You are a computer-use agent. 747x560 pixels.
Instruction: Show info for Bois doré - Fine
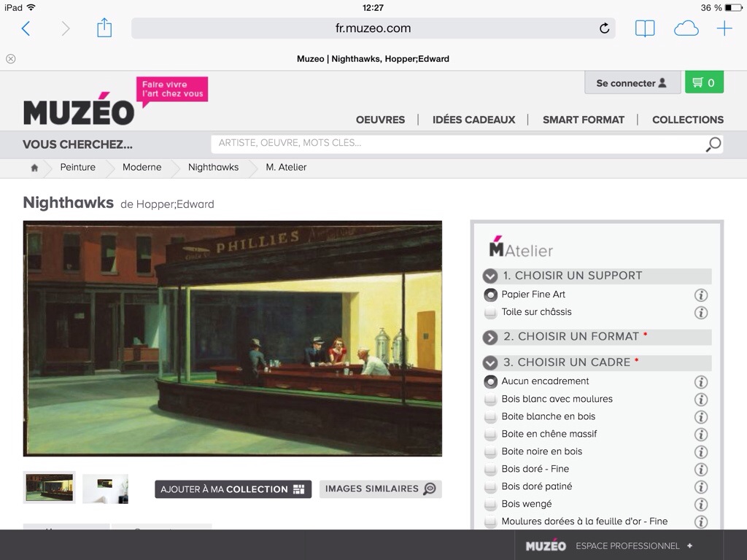(701, 470)
